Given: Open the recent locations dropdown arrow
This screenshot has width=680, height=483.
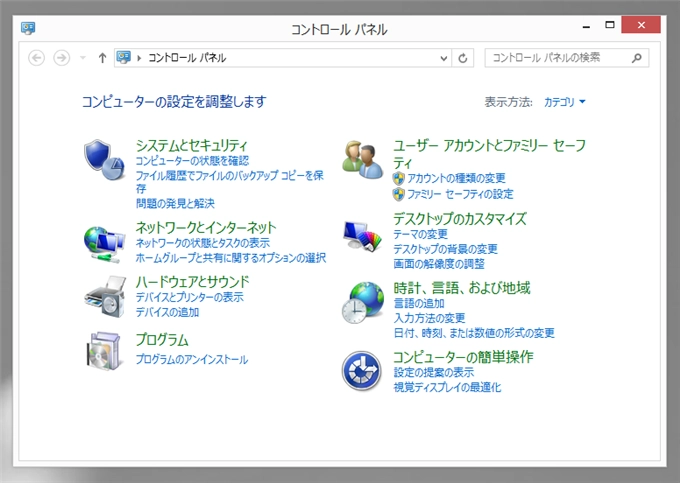Looking at the screenshot, I should 83,58.
